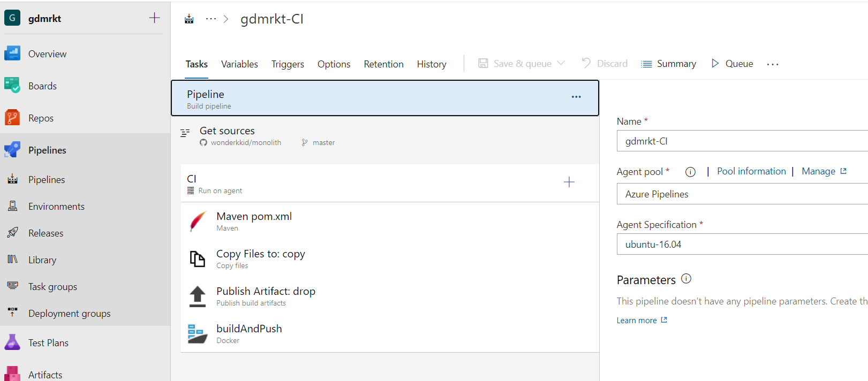Select the buildAndPush task
This screenshot has width=868, height=381.
[390, 333]
